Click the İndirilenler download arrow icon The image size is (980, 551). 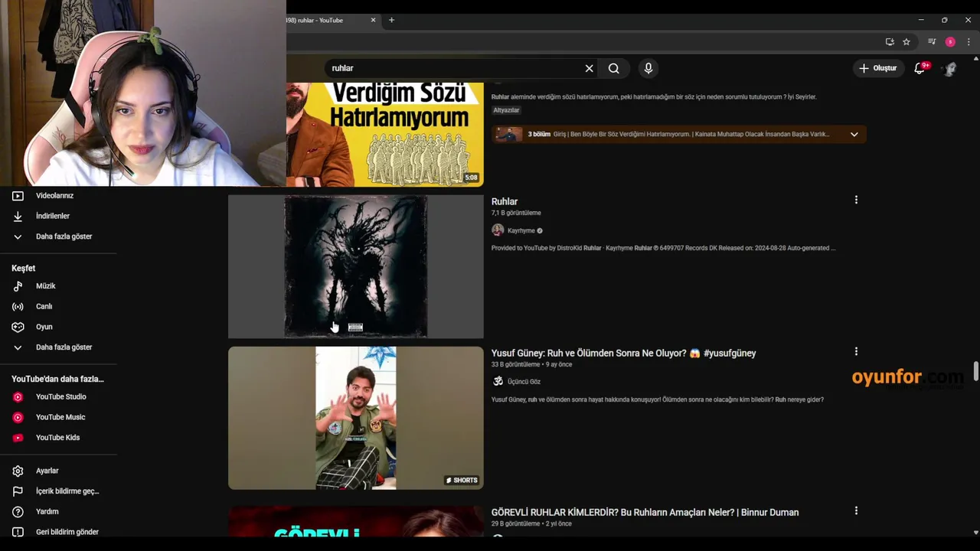pyautogui.click(x=18, y=216)
